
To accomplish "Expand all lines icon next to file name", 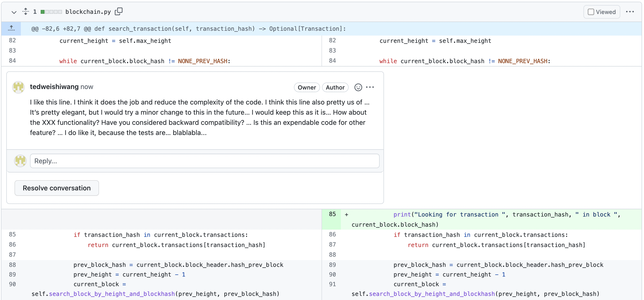I will click(25, 12).
